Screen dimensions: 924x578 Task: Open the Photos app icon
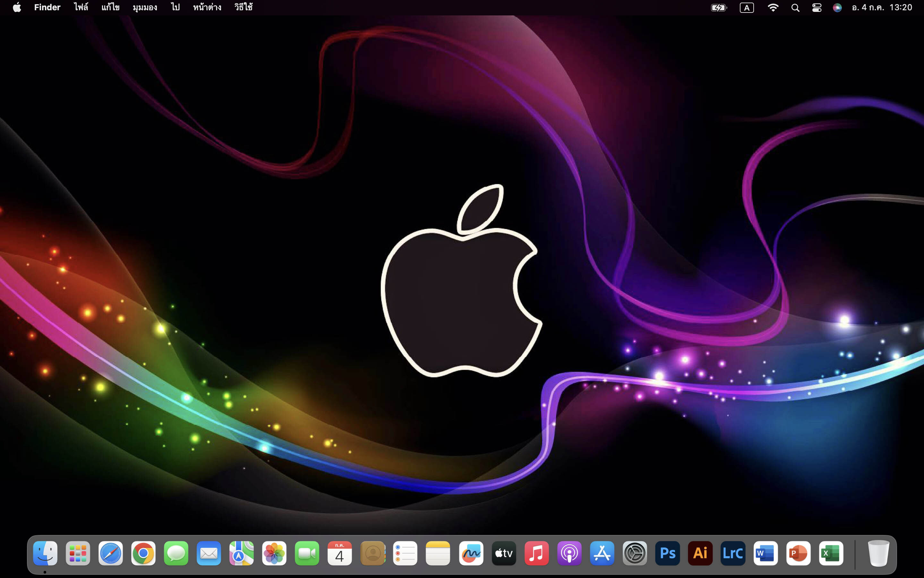point(274,553)
